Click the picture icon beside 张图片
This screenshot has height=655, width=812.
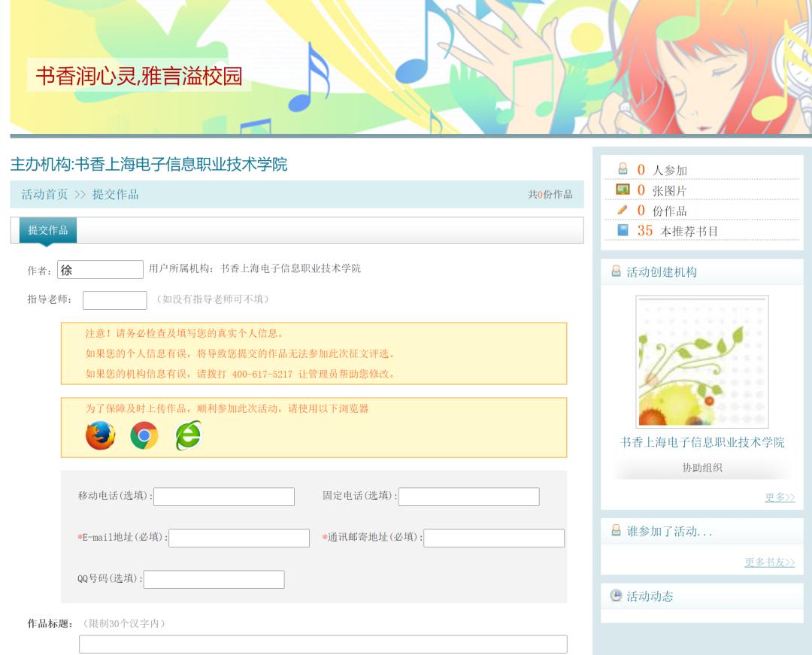pyautogui.click(x=623, y=190)
